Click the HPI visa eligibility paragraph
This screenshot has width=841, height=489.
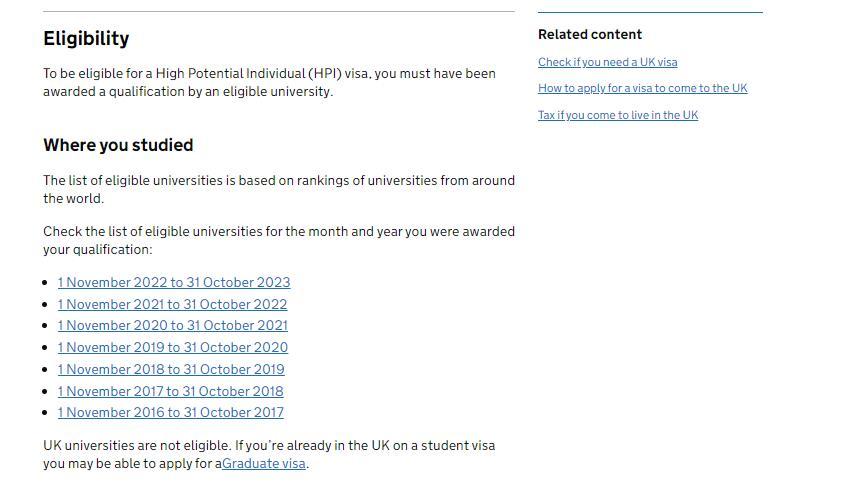[x=269, y=83]
